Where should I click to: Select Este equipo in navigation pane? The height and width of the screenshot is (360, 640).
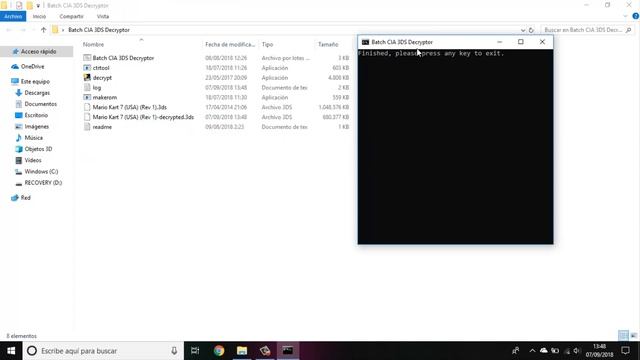click(x=35, y=81)
